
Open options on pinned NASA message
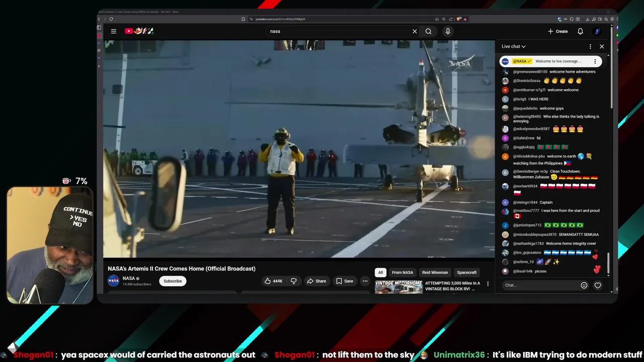coord(595,61)
